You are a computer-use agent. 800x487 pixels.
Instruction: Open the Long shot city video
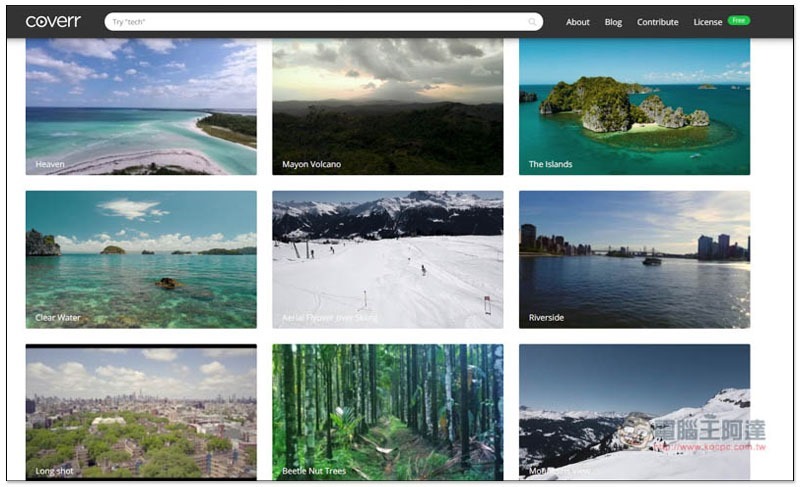click(141, 411)
